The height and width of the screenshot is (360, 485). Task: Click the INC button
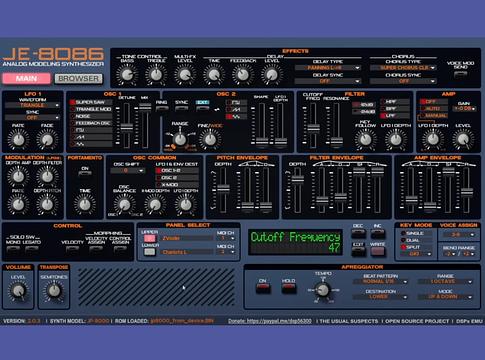click(378, 234)
